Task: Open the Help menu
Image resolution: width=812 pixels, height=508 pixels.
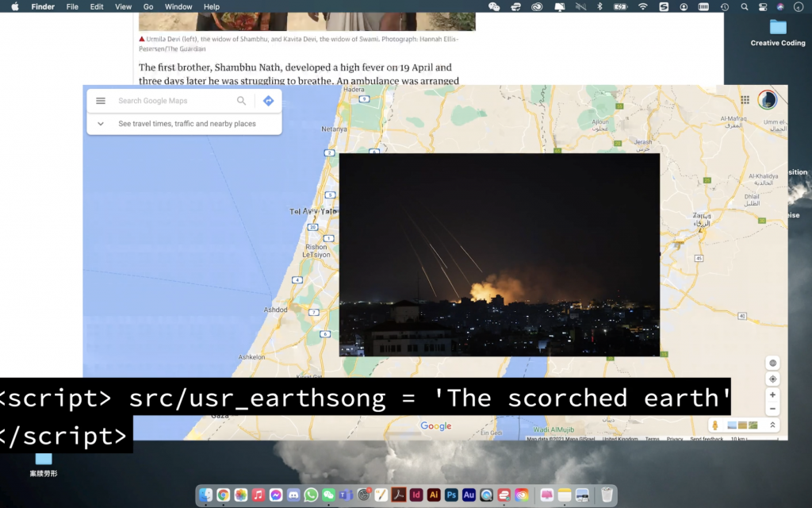Action: [211, 6]
